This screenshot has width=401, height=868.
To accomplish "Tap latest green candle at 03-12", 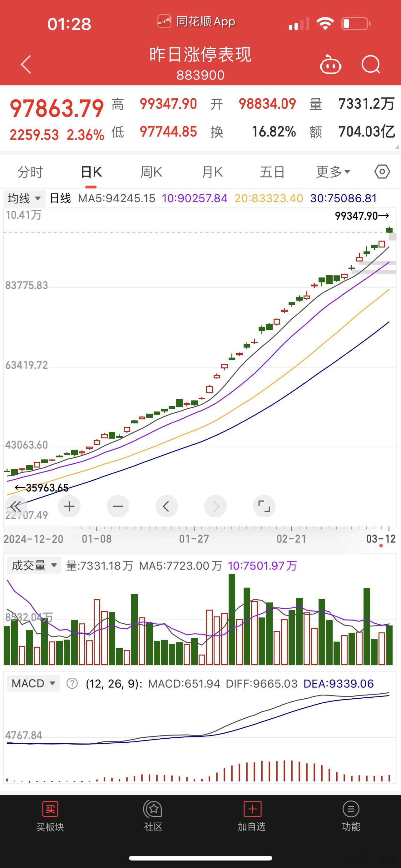I will pos(389,230).
